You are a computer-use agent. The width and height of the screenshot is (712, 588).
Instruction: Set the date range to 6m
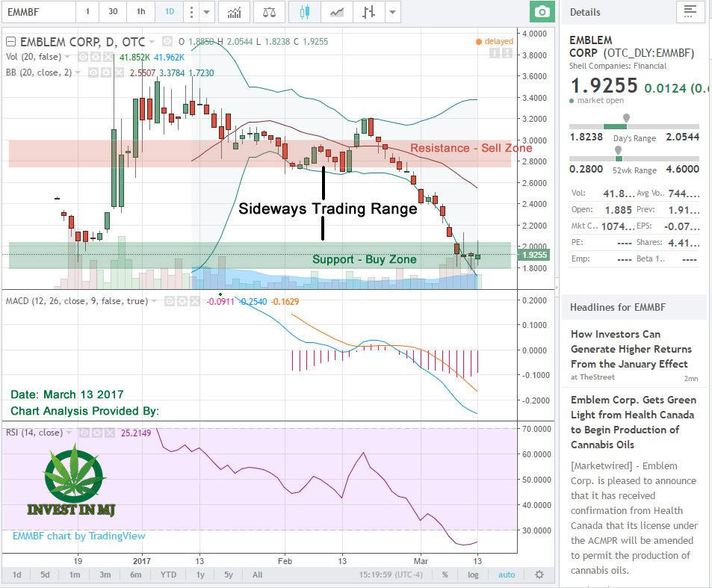point(136,575)
